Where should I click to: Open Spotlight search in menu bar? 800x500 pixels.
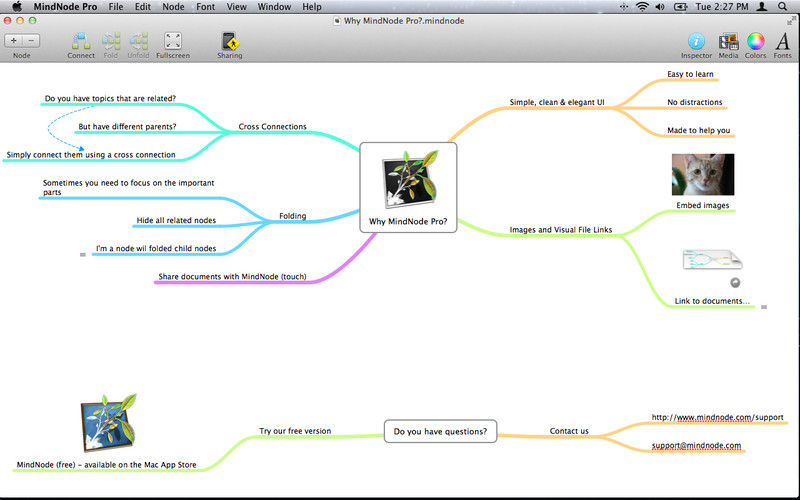782,7
